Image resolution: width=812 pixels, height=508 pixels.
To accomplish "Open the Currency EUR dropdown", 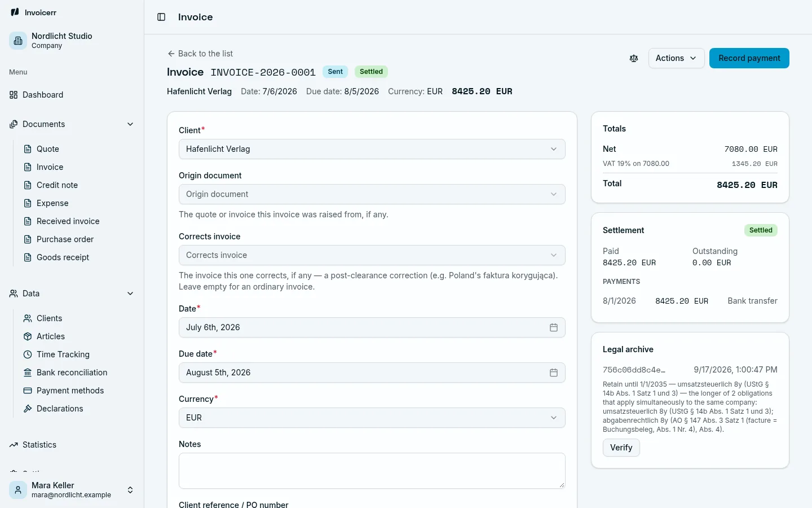I will [372, 418].
